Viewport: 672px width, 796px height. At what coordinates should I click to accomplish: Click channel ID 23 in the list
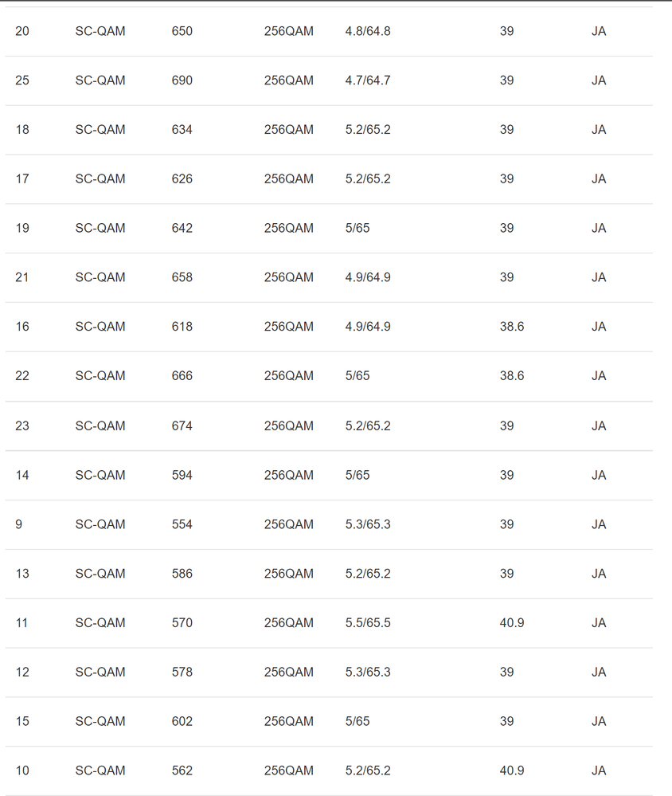pos(22,426)
